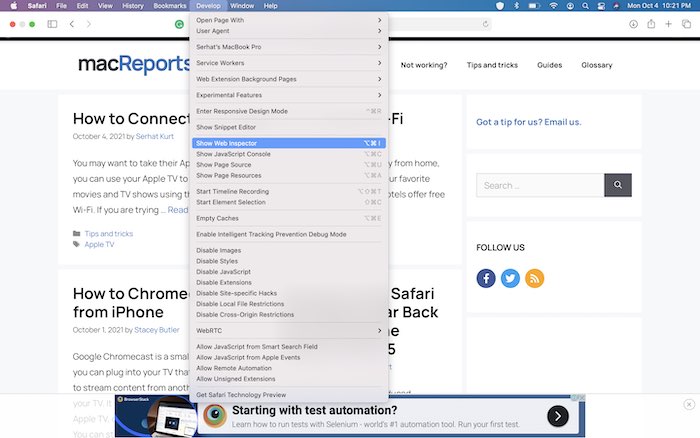
Task: Open the Apple menu
Action: point(13,6)
